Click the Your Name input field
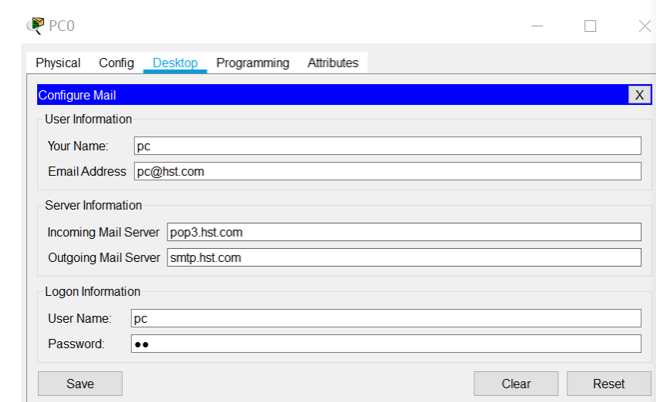 [x=387, y=146]
